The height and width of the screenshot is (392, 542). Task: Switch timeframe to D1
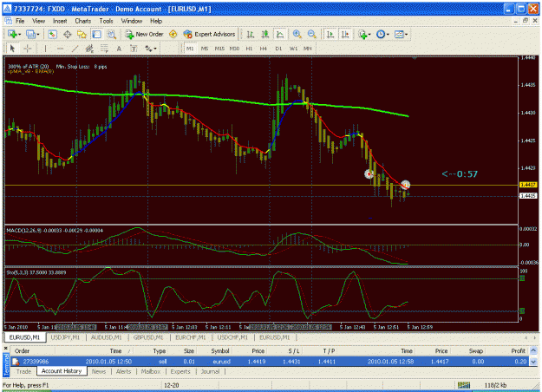278,49
